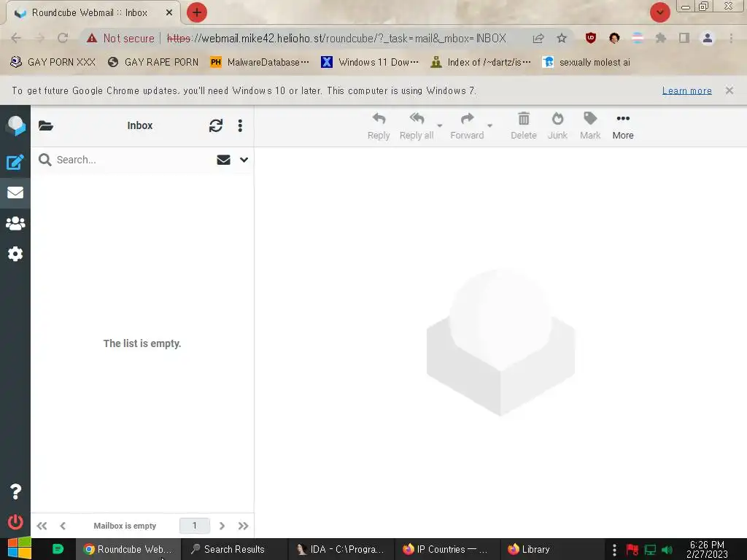
Task: Go to previous page of messages
Action: 63,526
